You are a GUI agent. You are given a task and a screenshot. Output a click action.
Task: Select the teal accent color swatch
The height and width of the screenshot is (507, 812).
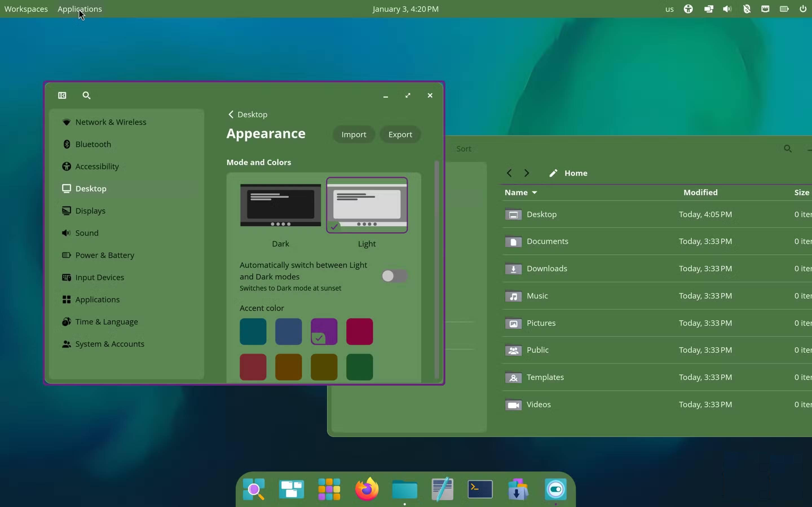coord(253,331)
